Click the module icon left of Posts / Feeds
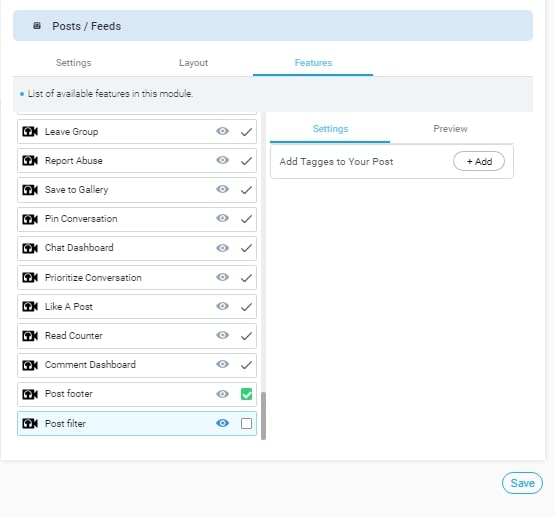The image size is (555, 517). tap(37, 25)
